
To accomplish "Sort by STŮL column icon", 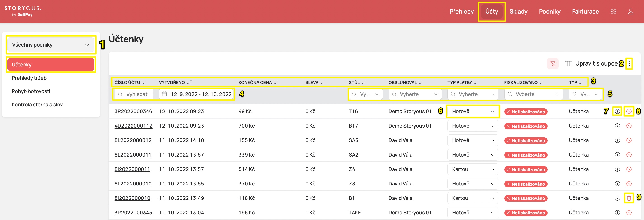I will pos(364,82).
